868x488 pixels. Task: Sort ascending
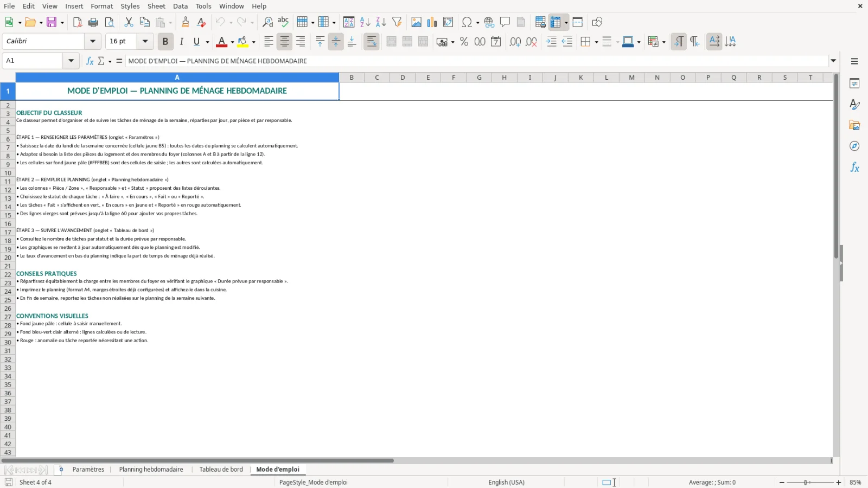point(365,22)
